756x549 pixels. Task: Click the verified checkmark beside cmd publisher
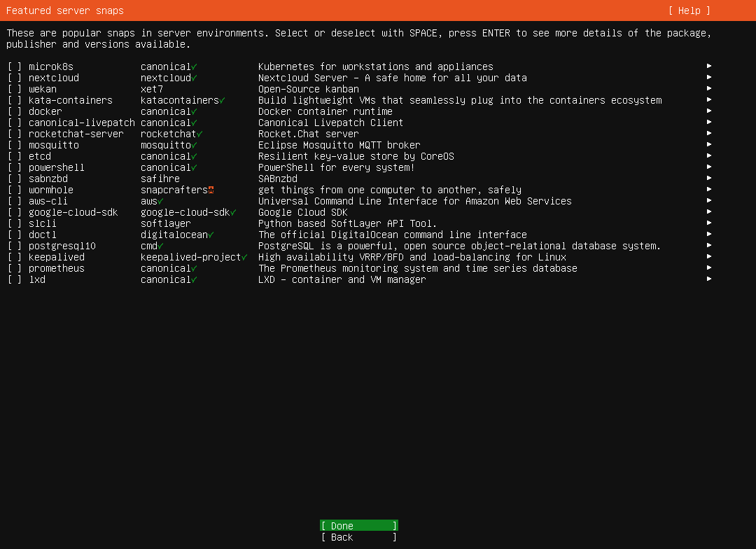[x=160, y=246]
